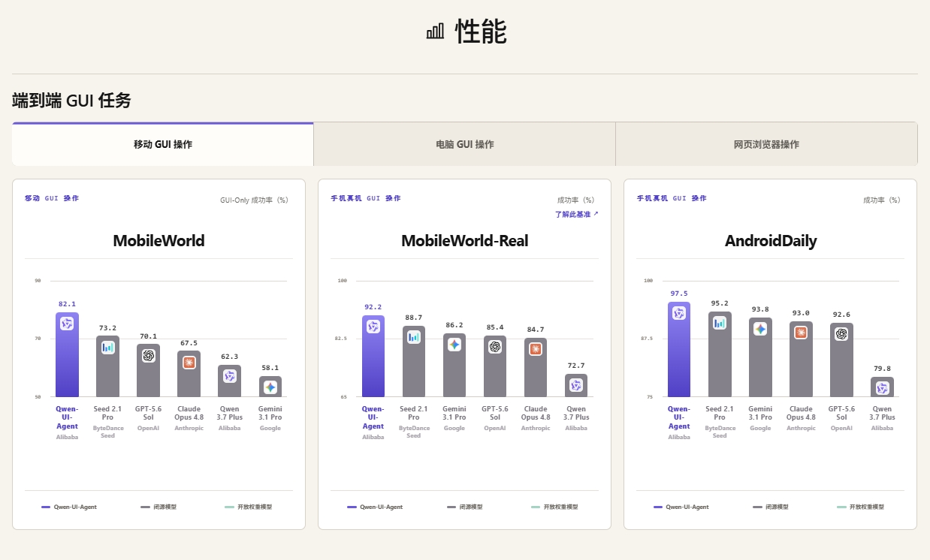The height and width of the screenshot is (560, 930).
Task: Click Qwen 3.7 Plus logo in AndroidDaily chart
Action: pos(882,388)
